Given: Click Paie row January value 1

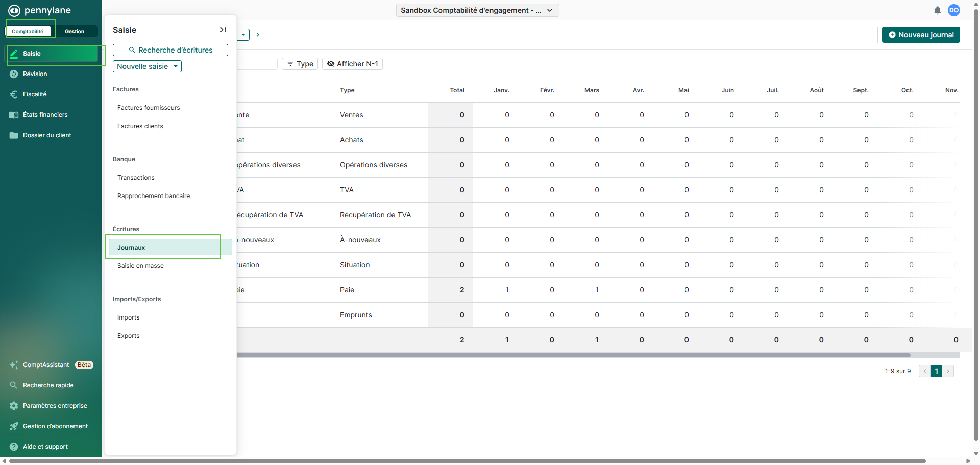Looking at the screenshot, I should [507, 290].
